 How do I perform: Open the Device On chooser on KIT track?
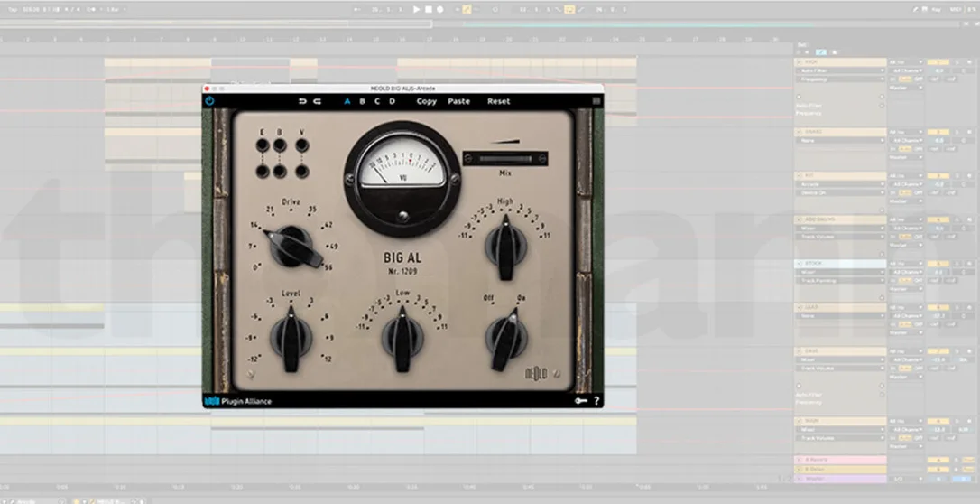(841, 192)
